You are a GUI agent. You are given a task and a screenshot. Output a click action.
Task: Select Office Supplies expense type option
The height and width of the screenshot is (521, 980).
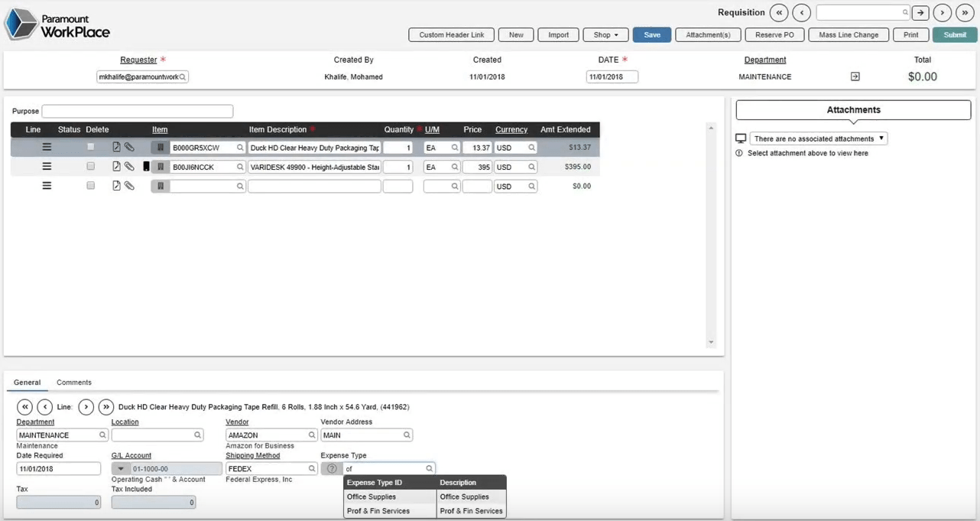click(372, 497)
